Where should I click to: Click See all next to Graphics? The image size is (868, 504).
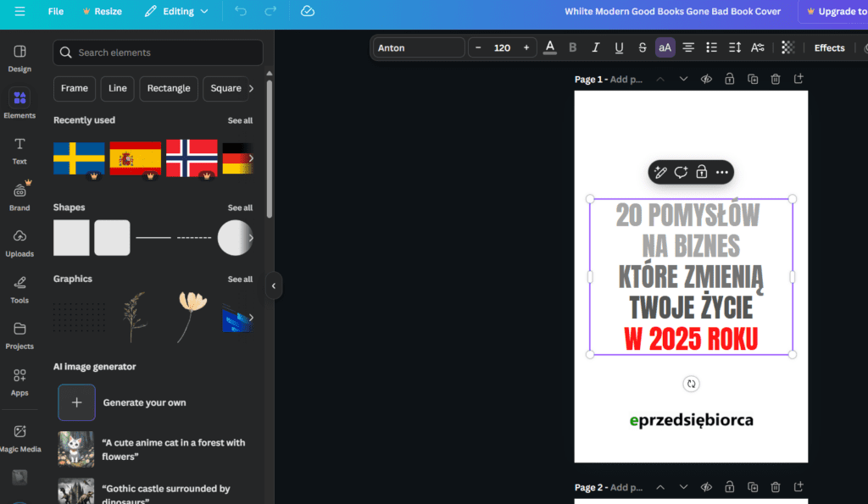[x=240, y=280]
